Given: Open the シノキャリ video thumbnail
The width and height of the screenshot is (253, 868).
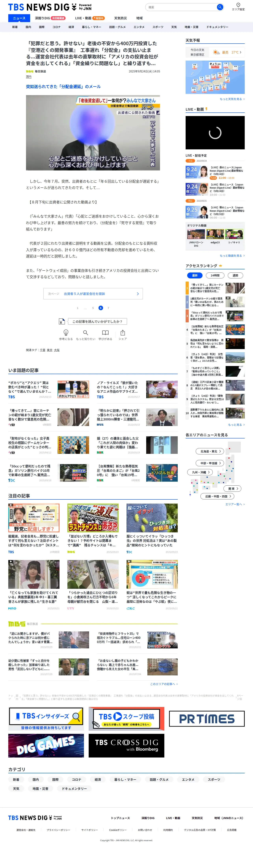Looking at the screenshot, I should point(234,234).
